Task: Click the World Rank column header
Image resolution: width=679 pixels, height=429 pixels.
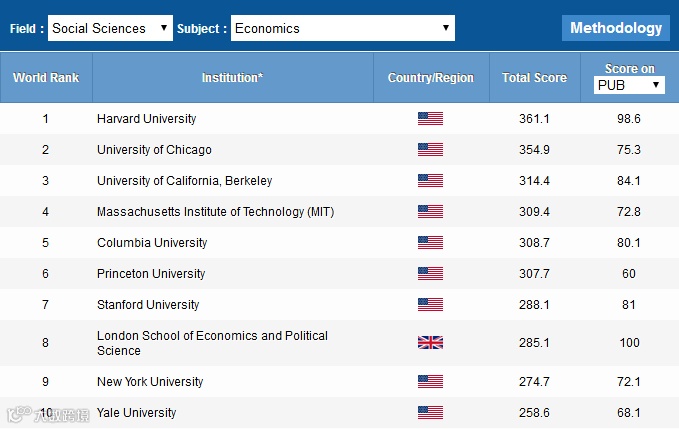Action: pyautogui.click(x=45, y=78)
